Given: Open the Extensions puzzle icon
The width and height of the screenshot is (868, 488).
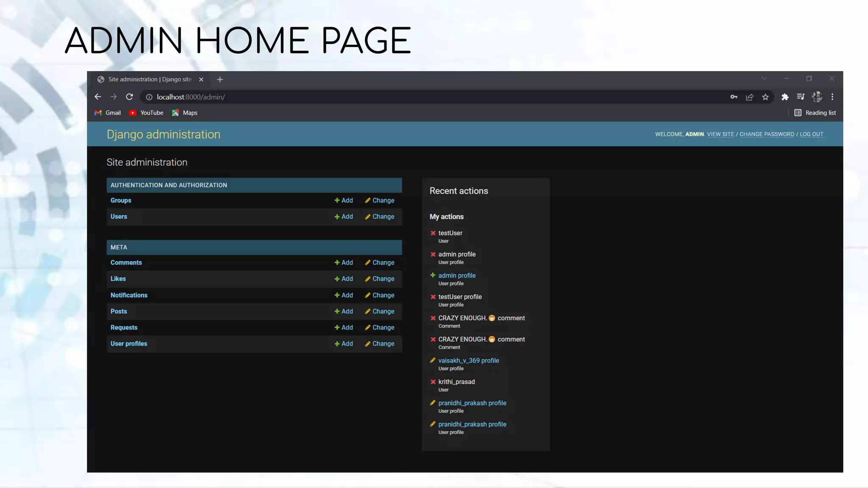Looking at the screenshot, I should click(785, 97).
